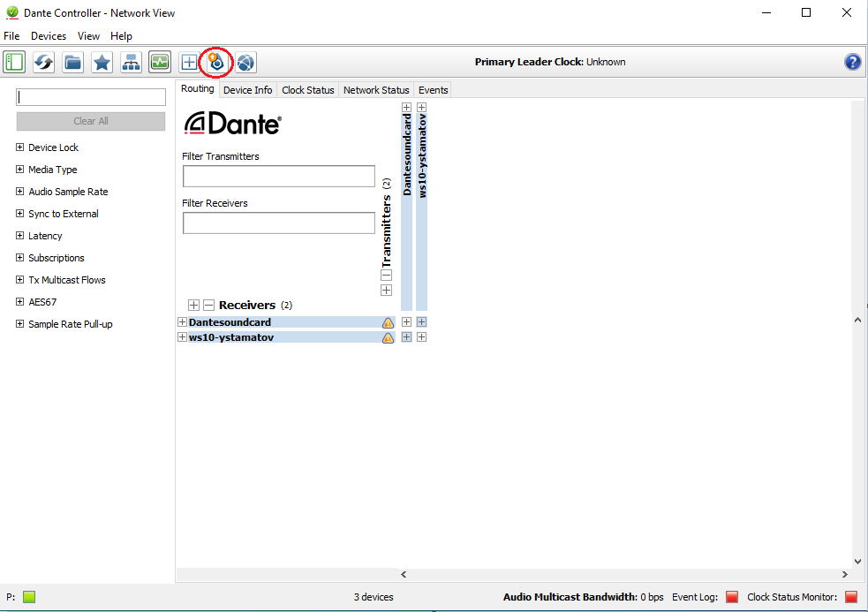Switch to the Device Info tab
The image size is (868, 612).
248,90
